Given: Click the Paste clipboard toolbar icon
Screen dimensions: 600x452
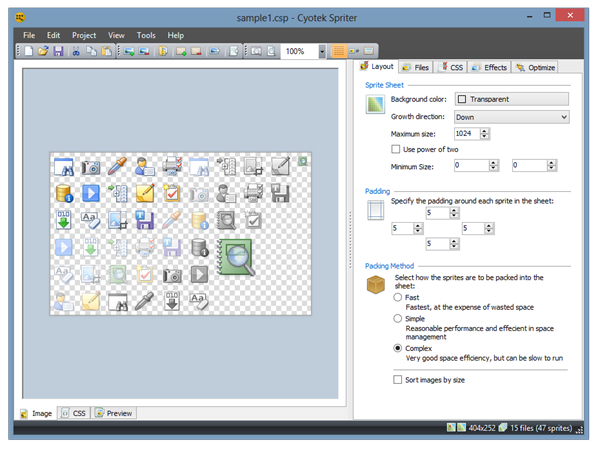Looking at the screenshot, I should pos(105,51).
